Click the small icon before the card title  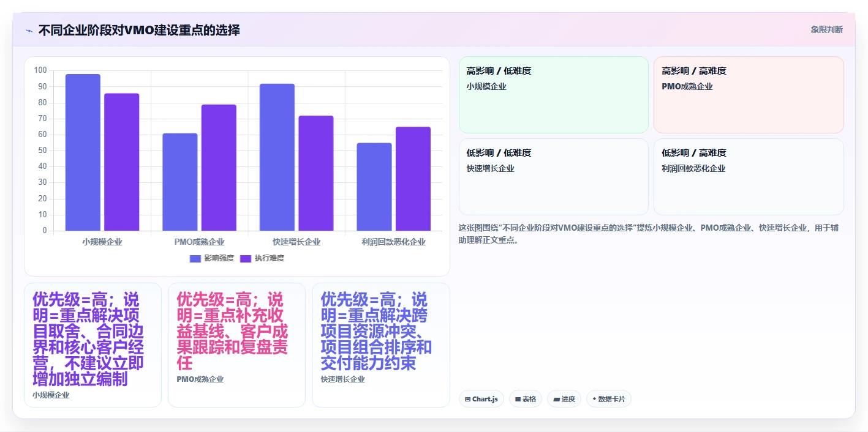[x=29, y=31]
